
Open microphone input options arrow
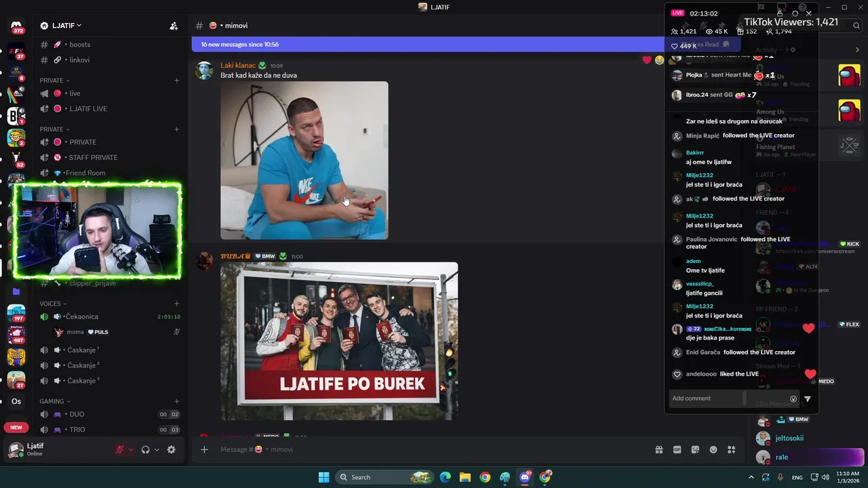(131, 449)
